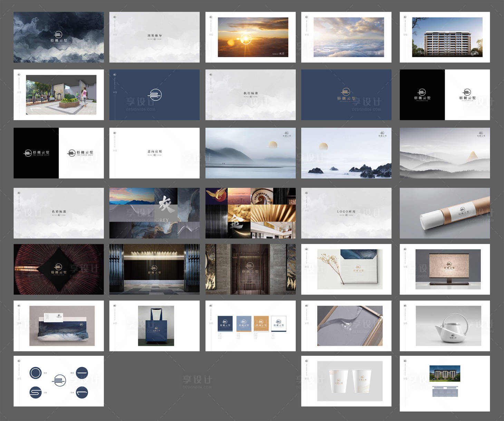Select the building facade drawing slide
This screenshot has height=421, width=504.
point(445,383)
